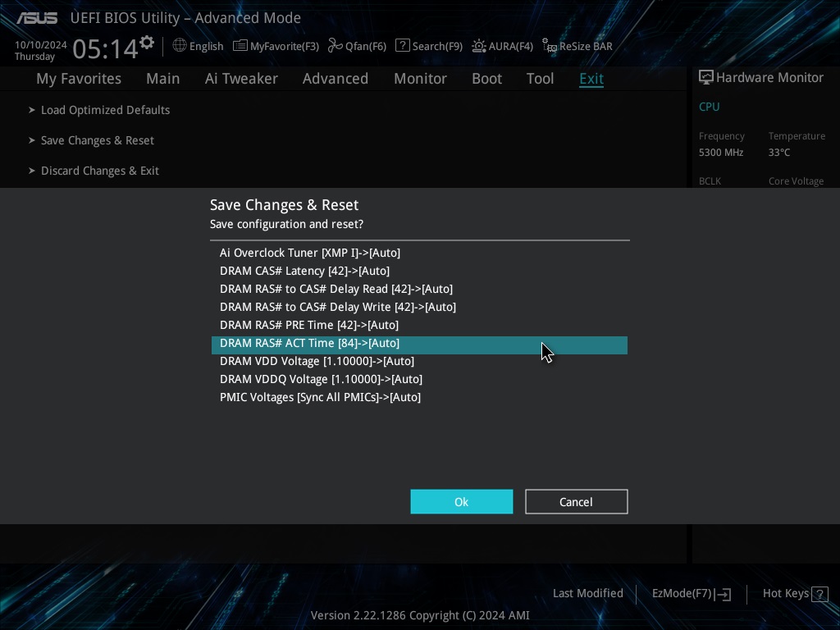Select DRAM VDDQ Voltage [1.10000]->[Auto] row
Screen dimensions: 840x630
[x=419, y=380]
